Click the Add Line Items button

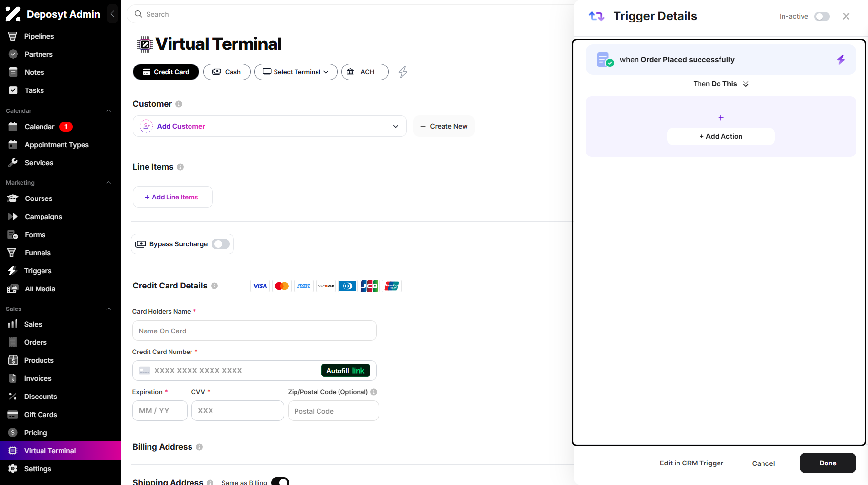pos(173,197)
